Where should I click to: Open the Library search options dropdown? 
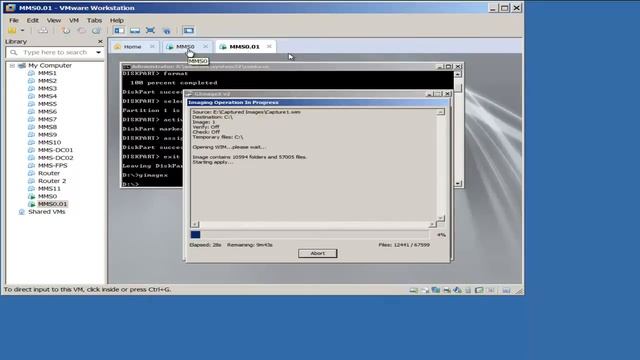(98, 52)
